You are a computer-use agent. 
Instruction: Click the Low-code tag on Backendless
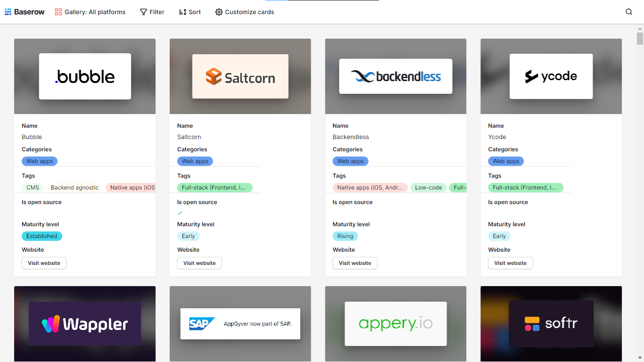point(429,188)
